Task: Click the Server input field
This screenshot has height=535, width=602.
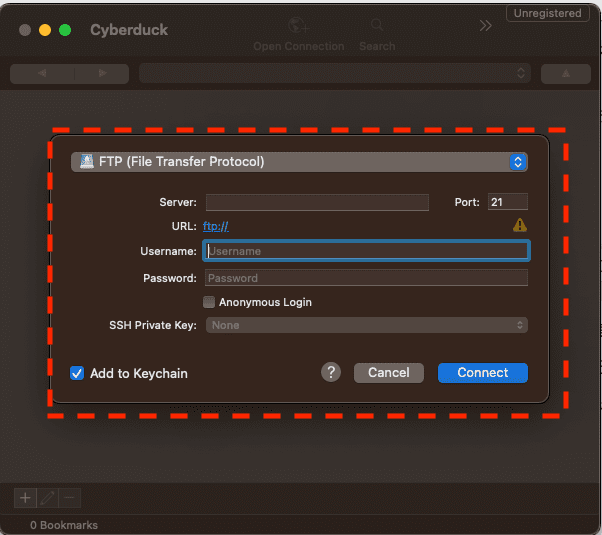Action: tap(317, 202)
